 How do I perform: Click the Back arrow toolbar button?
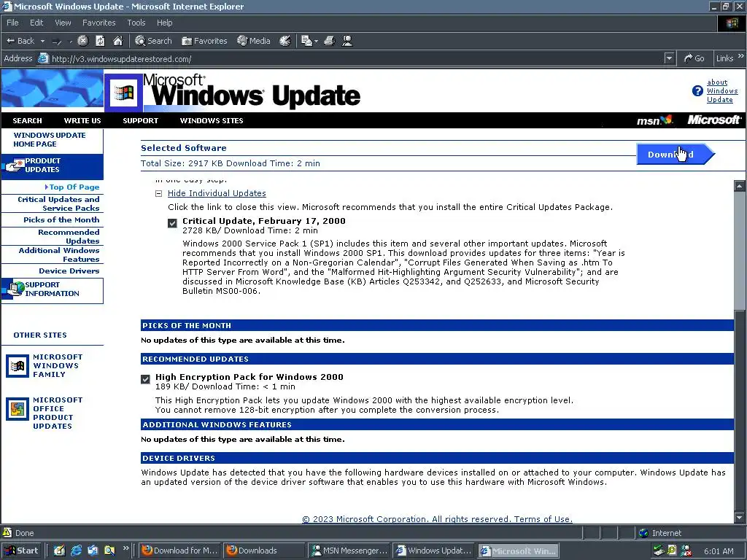[x=20, y=41]
